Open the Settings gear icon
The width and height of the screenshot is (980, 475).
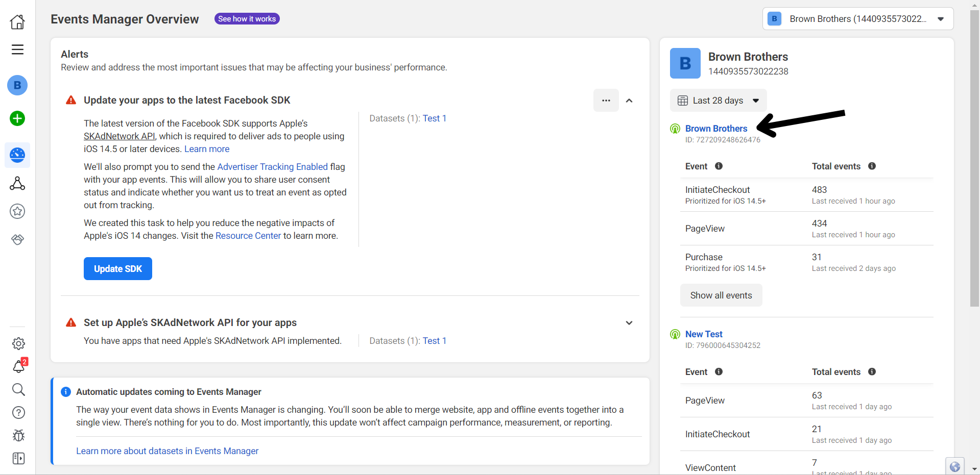(x=18, y=343)
